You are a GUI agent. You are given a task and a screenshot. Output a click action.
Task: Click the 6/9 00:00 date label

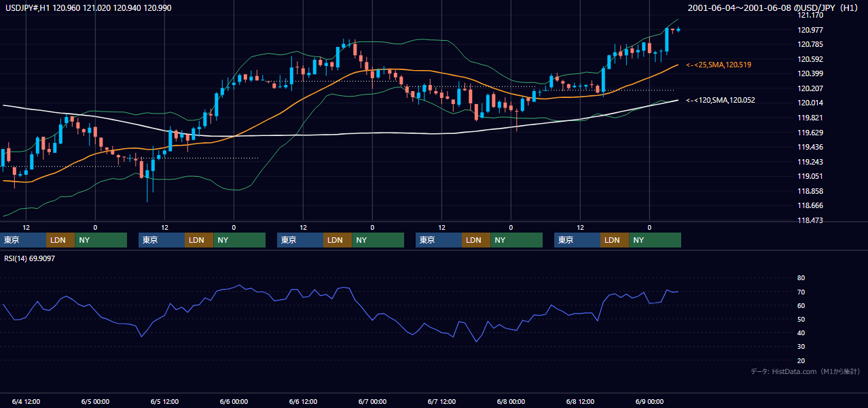(x=649, y=401)
